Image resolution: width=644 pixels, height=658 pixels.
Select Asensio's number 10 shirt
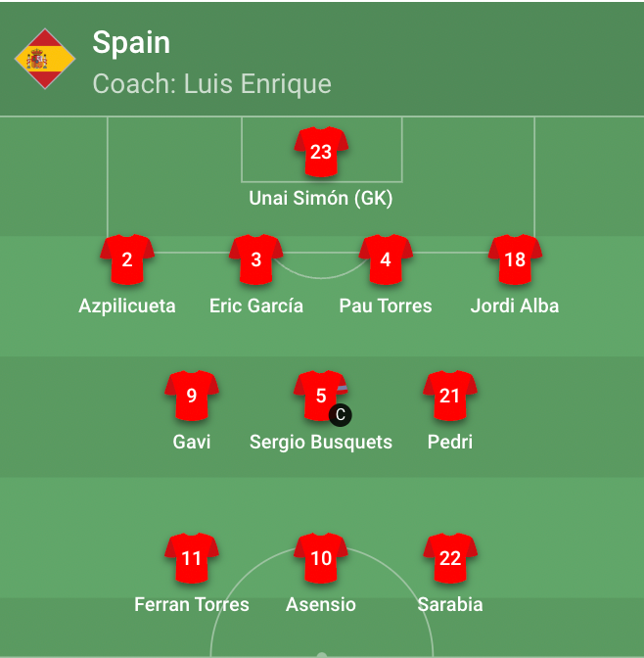pos(321,558)
